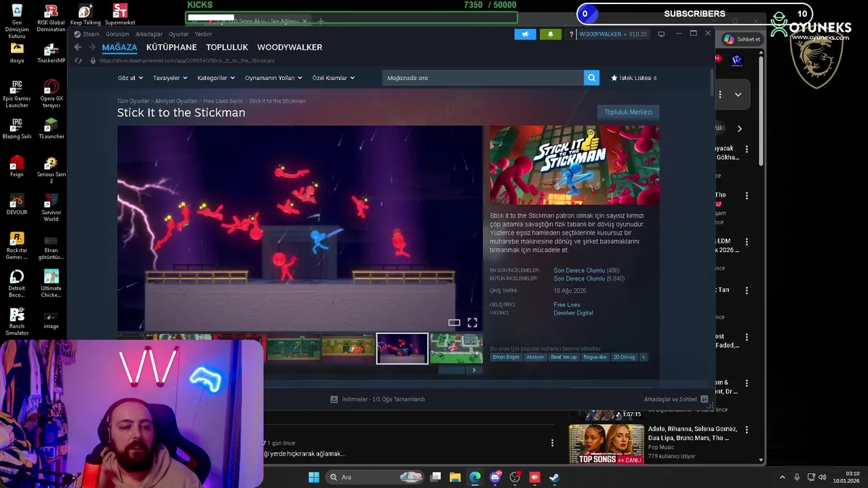868x488 pixels.
Task: Open the green notifications bell in Steam
Action: (x=550, y=34)
